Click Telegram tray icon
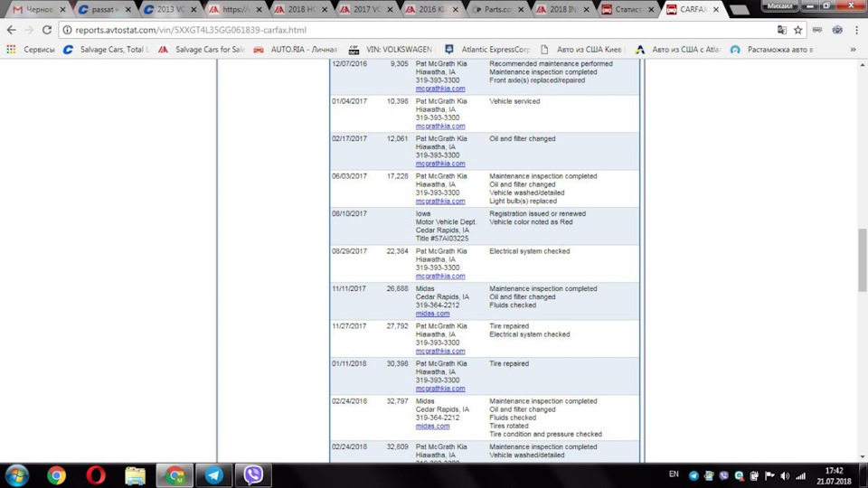The image size is (868, 488). [x=693, y=476]
